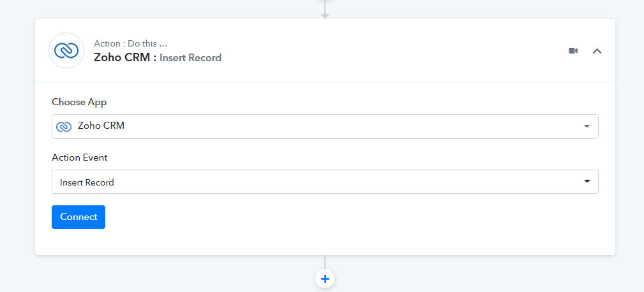This screenshot has width=644, height=292.
Task: Click the Choose App label
Action: (79, 102)
